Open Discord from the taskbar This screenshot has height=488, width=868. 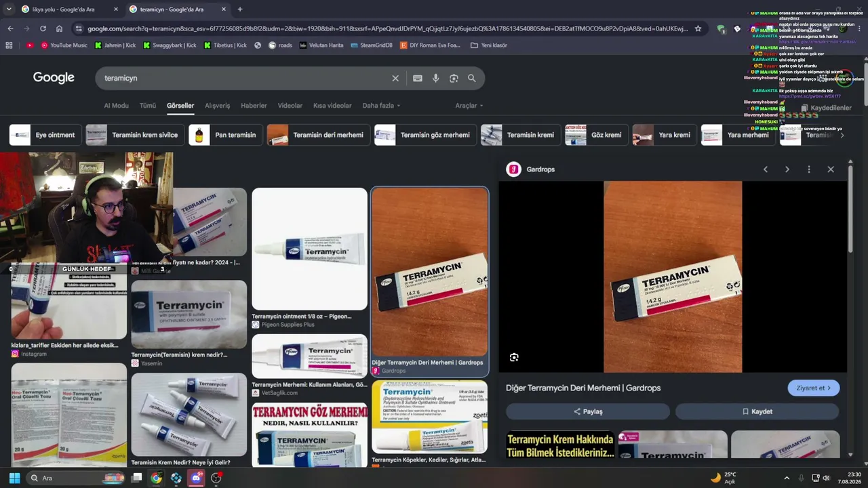point(197,478)
